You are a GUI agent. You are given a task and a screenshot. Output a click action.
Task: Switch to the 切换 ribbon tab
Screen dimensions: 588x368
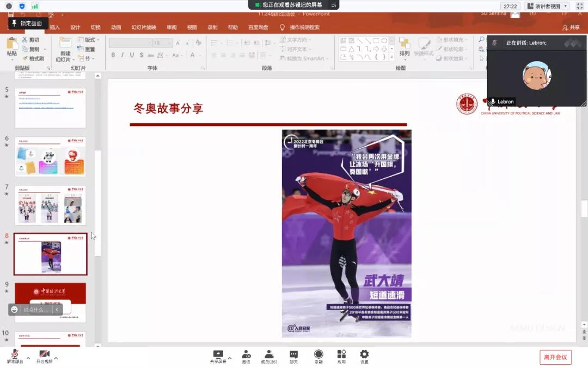pos(95,27)
